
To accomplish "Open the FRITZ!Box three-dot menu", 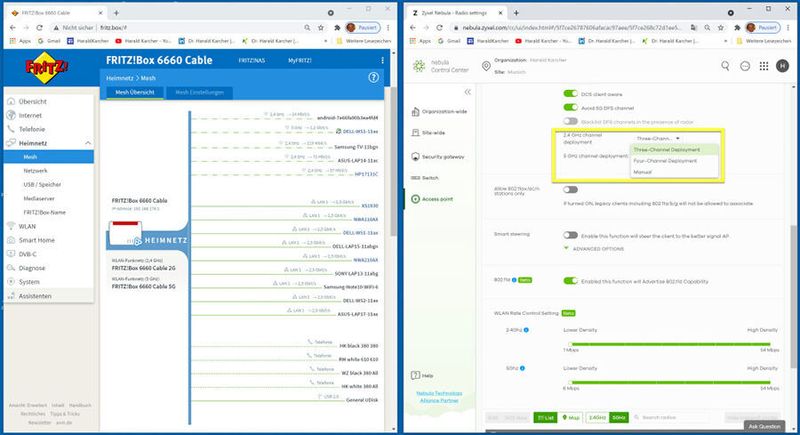I will [382, 60].
